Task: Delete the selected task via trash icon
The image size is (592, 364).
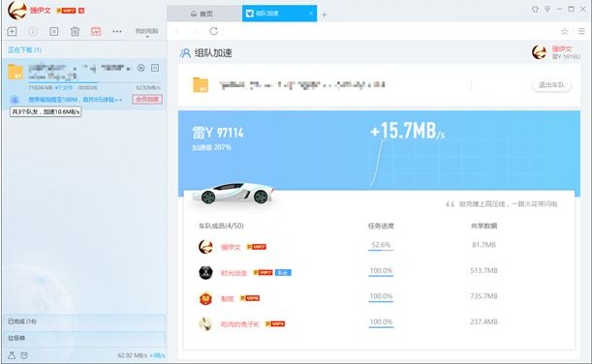Action: (76, 31)
